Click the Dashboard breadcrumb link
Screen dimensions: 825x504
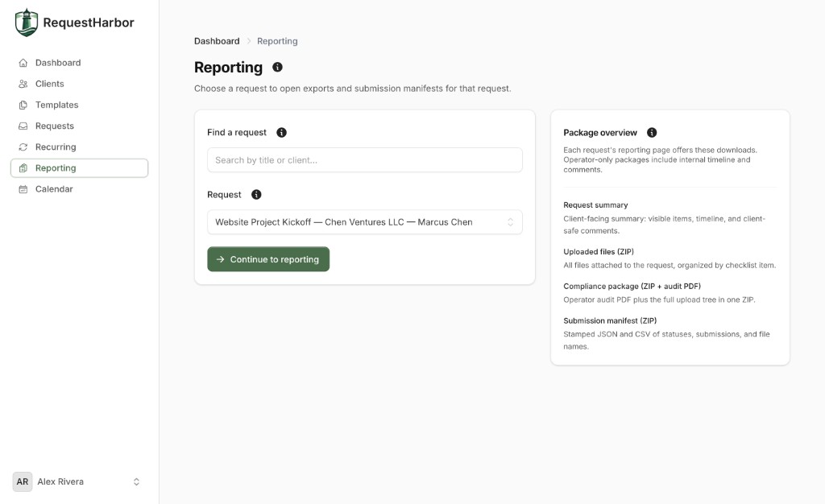[217, 41]
